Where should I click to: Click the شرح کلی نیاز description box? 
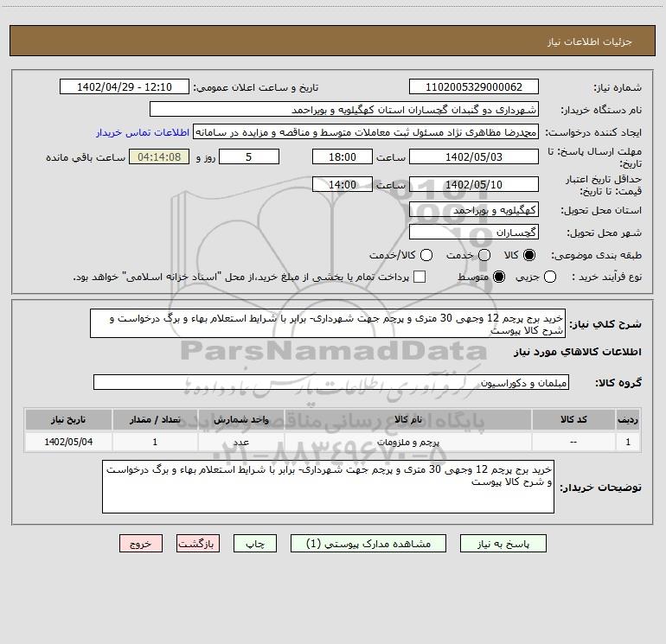tap(328, 323)
